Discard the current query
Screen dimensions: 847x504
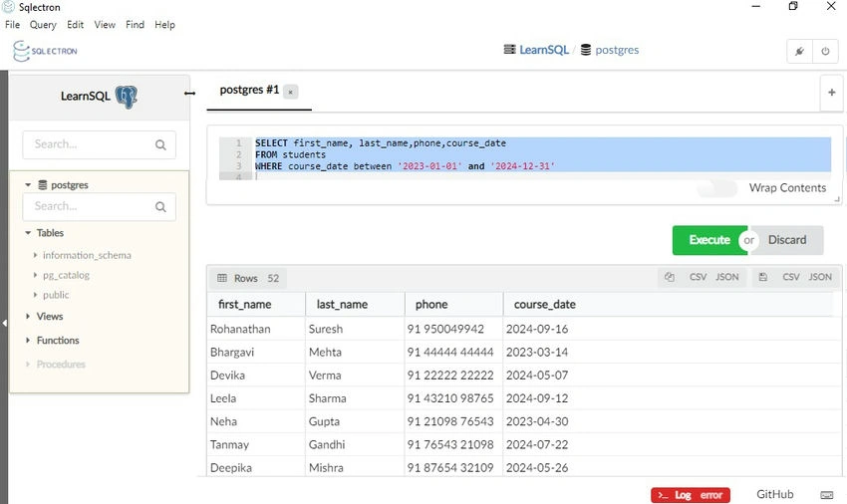click(x=787, y=240)
